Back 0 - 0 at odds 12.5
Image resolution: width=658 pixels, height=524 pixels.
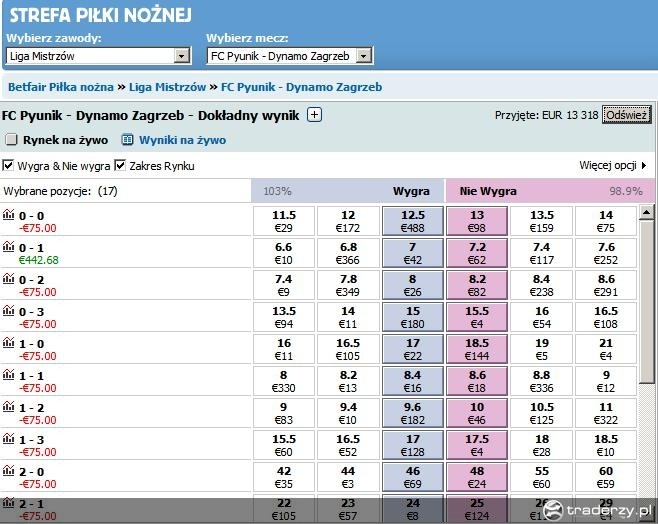(413, 221)
